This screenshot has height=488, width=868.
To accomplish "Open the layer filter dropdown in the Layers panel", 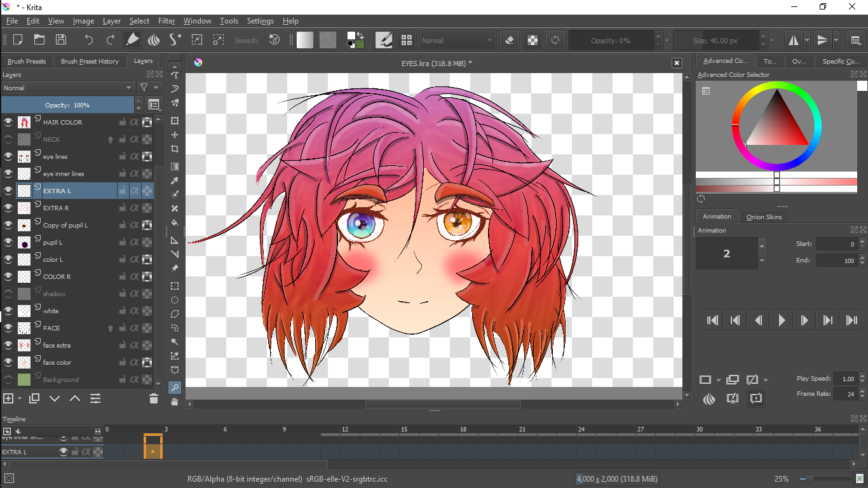I will coord(150,88).
